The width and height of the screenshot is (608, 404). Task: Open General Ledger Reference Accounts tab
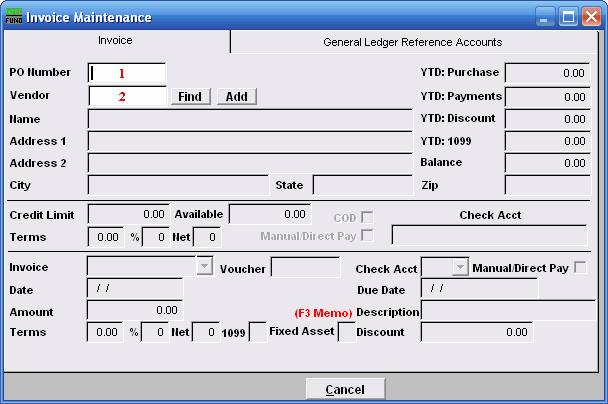pyautogui.click(x=413, y=42)
